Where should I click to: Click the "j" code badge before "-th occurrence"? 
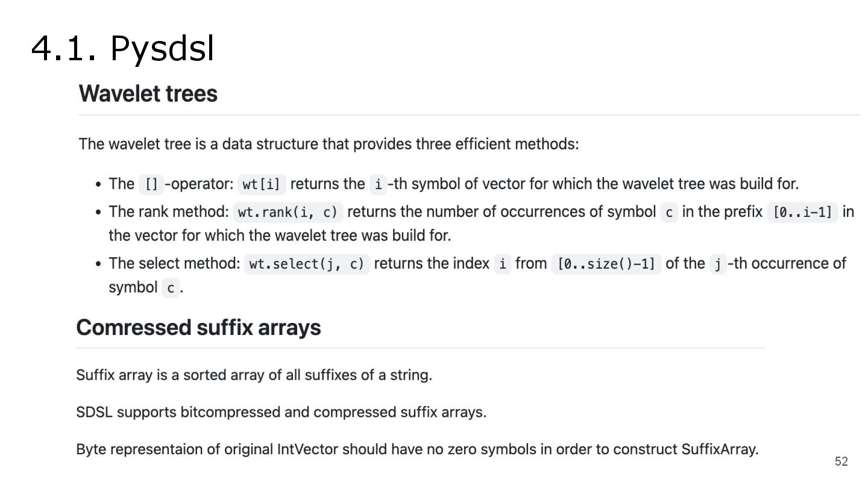[x=717, y=264]
